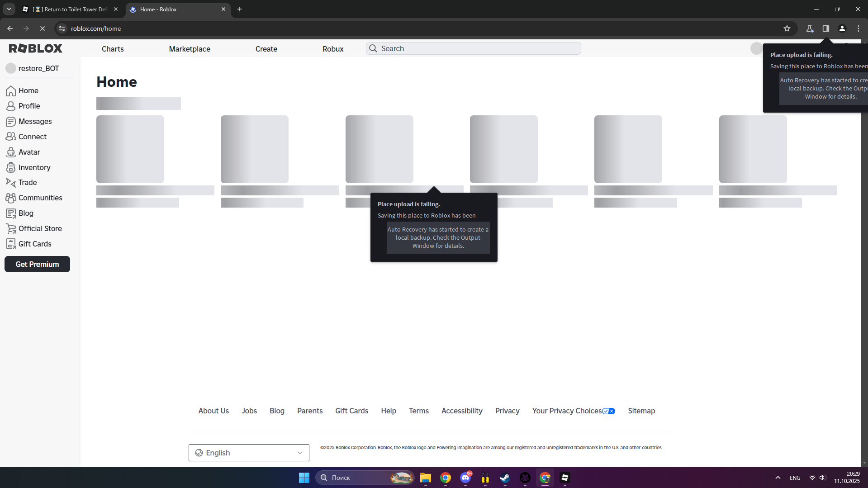Open the Sitemap footer link
The width and height of the screenshot is (868, 488).
(x=641, y=411)
